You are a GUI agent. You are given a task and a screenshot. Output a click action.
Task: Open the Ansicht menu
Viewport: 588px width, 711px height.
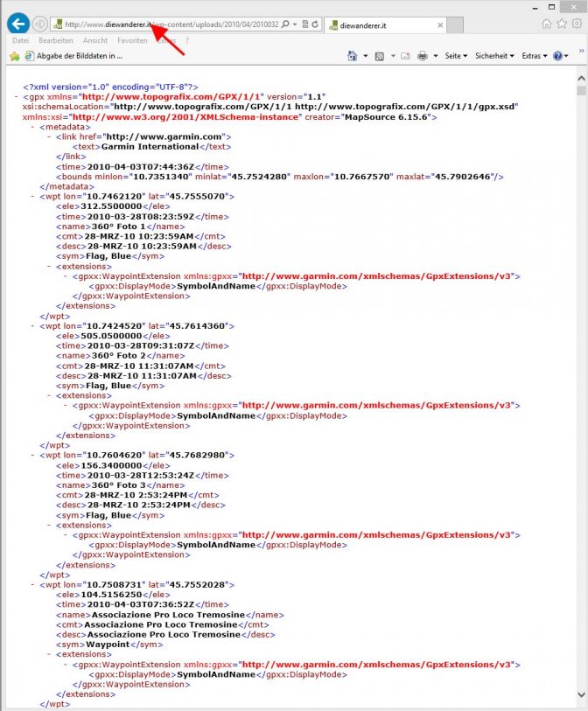tap(95, 40)
